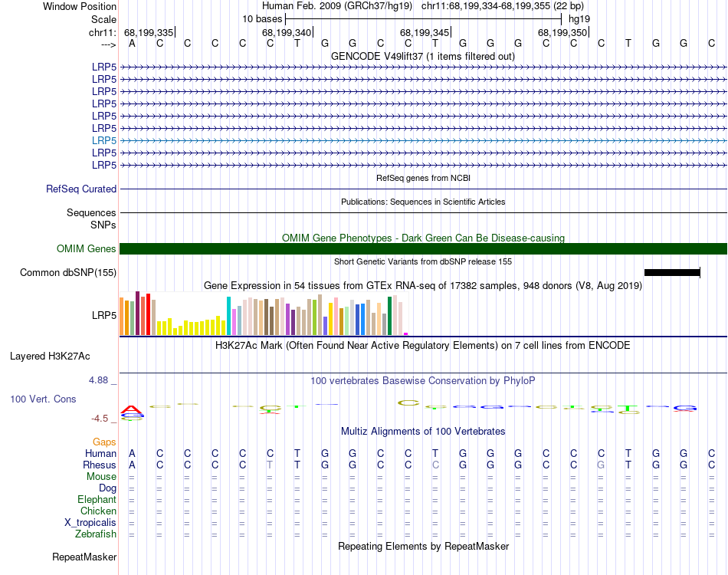This screenshot has width=728, height=575.
Task: Select the magenta small GTEx bar
Action: [x=406, y=333]
